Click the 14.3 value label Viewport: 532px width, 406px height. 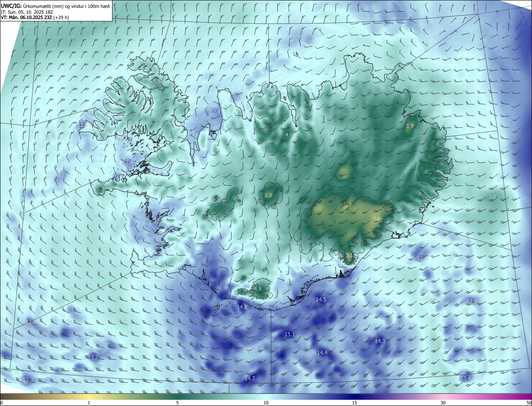380,341
